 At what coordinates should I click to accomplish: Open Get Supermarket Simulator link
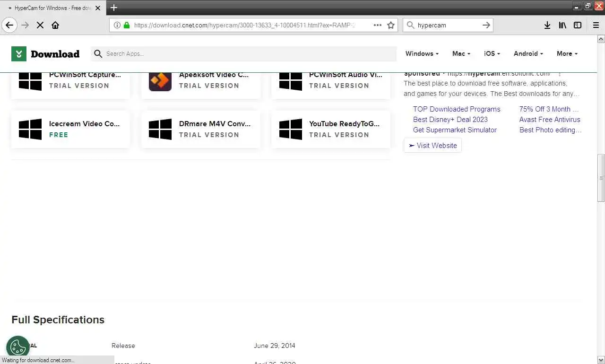coord(455,130)
